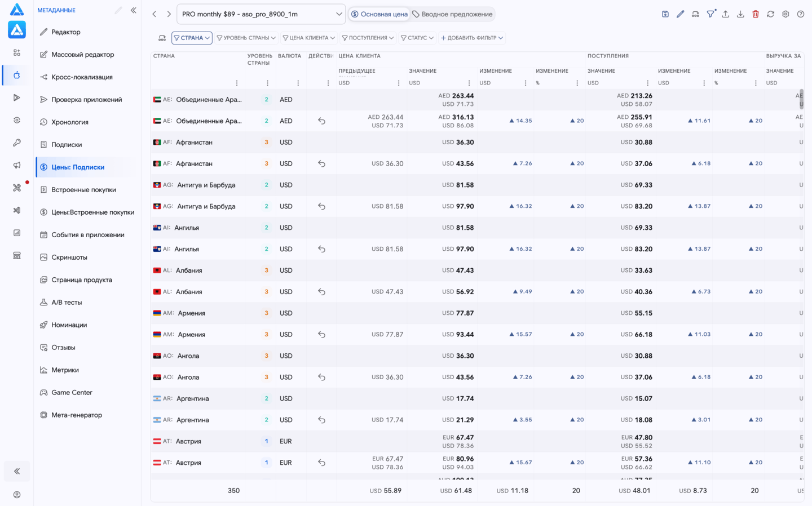
Task: Switch to Вводное предложение toggle
Action: 452,14
